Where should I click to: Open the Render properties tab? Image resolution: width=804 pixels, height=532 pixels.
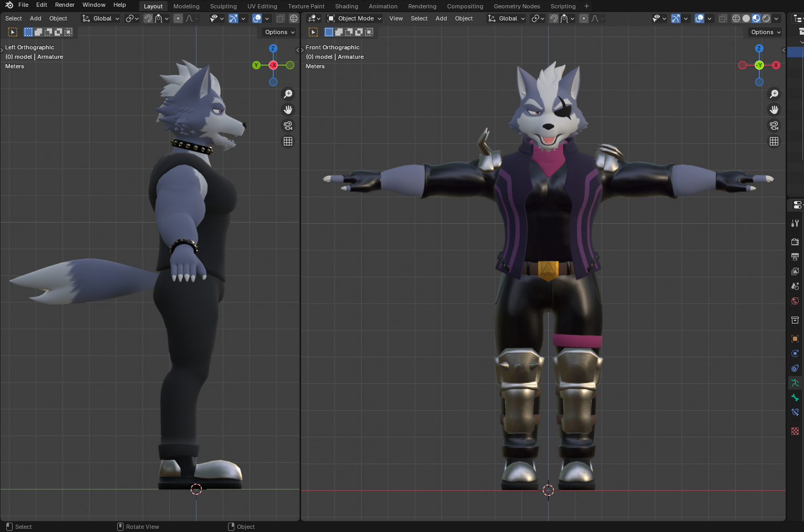795,242
